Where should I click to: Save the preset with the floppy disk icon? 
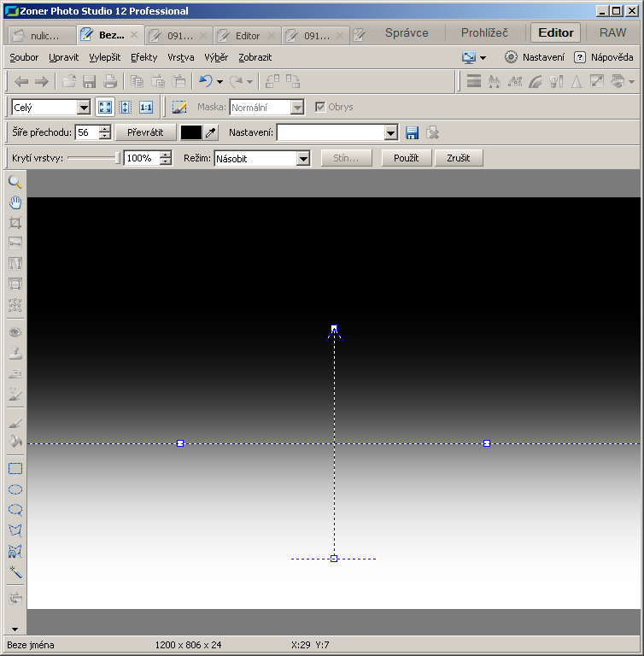pyautogui.click(x=413, y=132)
